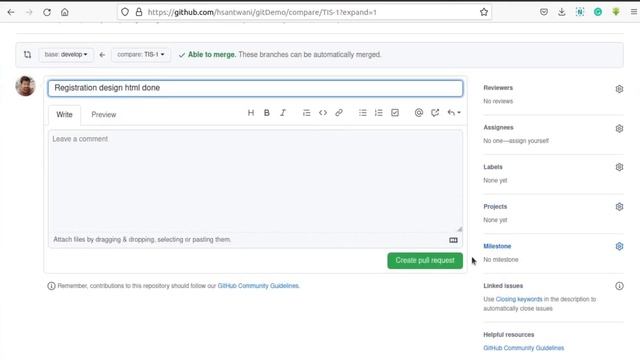This screenshot has width=640, height=360.
Task: Reference an issue or pull request icon
Action: point(435,113)
